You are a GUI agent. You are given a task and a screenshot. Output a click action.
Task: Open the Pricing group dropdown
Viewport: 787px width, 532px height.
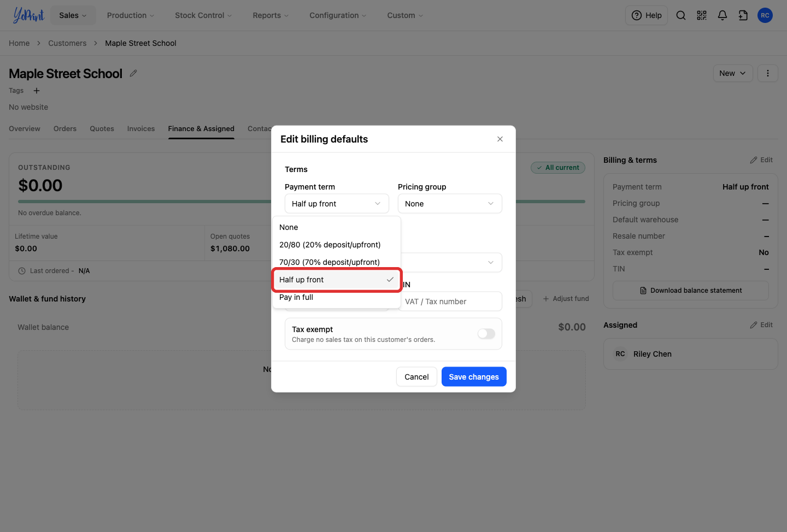(450, 204)
